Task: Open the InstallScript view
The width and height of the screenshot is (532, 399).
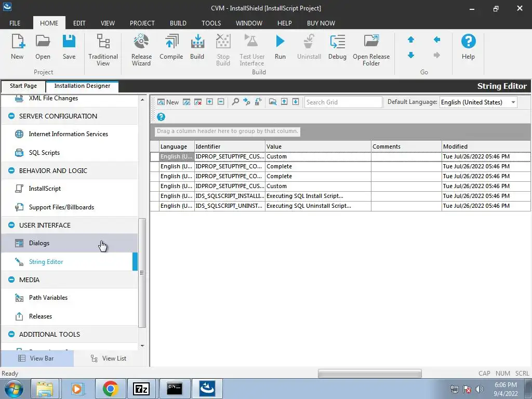Action: coord(69,189)
